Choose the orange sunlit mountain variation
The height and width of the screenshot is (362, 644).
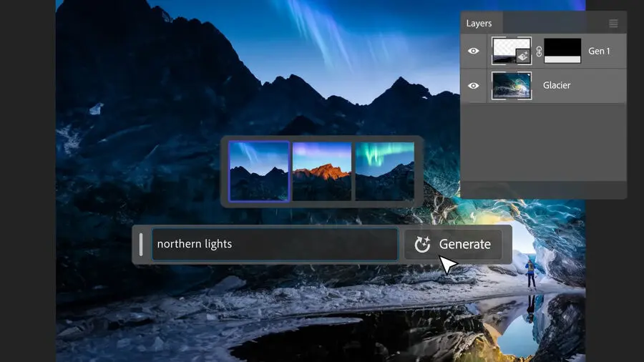(x=321, y=171)
